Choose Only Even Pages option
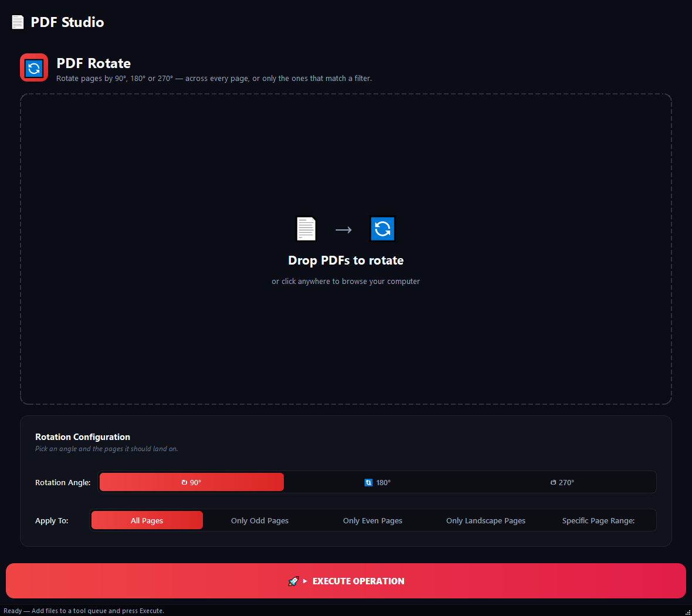The image size is (692, 616). coord(372,520)
